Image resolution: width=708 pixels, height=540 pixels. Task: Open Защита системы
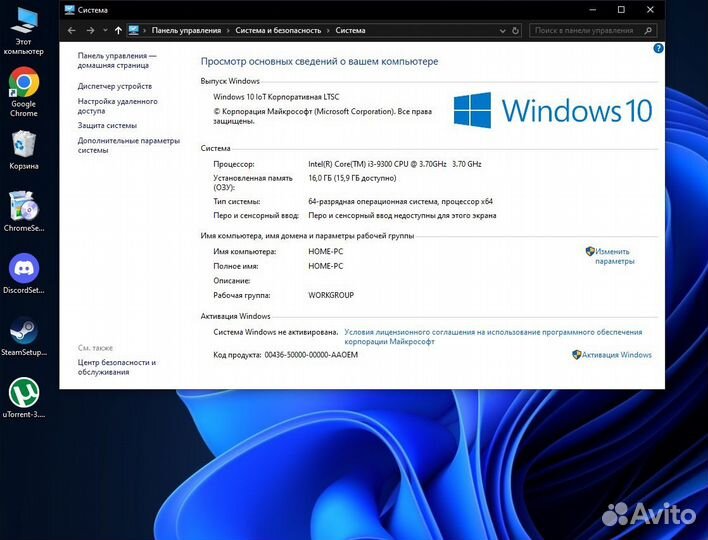coord(107,126)
